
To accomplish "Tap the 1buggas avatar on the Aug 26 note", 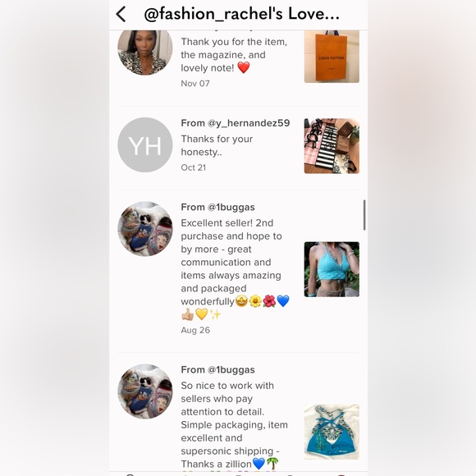I will tap(145, 229).
